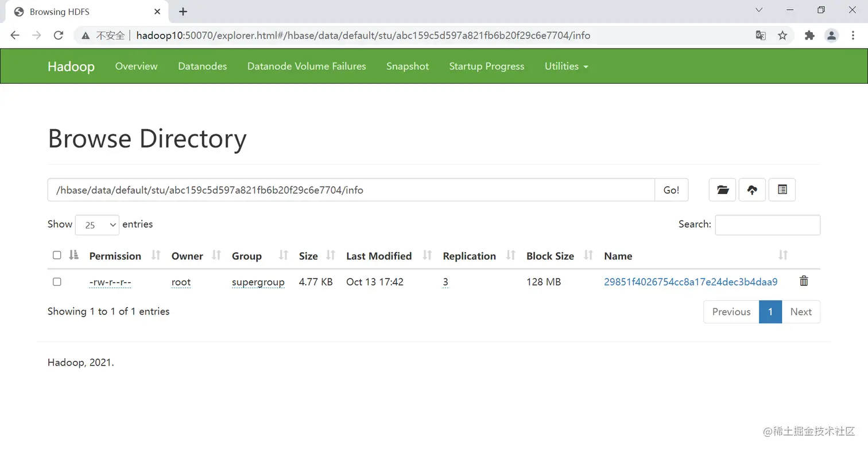Click the browser address bar URL

(363, 36)
